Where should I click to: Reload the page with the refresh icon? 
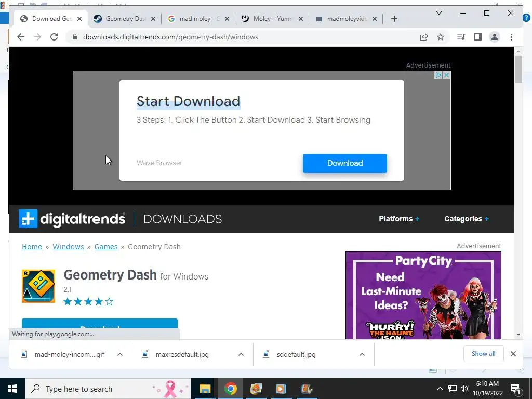pyautogui.click(x=54, y=37)
